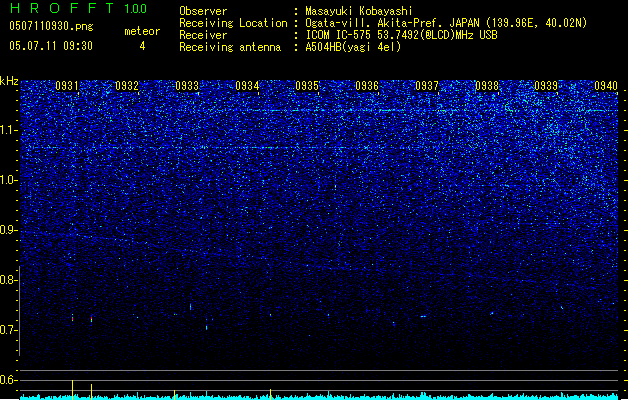Click the time marker 0932
The image size is (629, 400).
127,86
